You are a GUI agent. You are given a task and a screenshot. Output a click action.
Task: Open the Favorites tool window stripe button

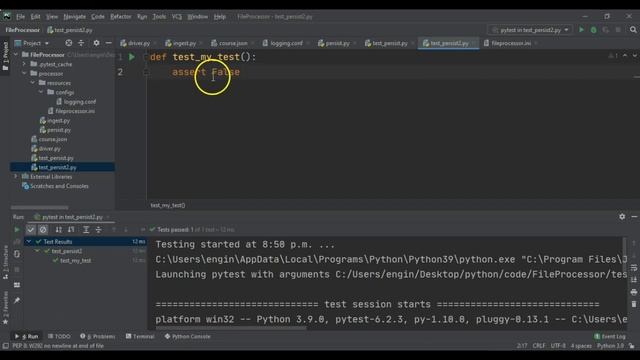5,308
